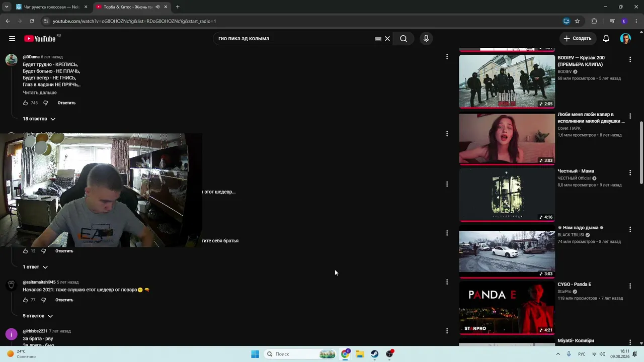Open the tab search dropdown arrow
Image resolution: width=644 pixels, height=362 pixels.
click(x=7, y=7)
